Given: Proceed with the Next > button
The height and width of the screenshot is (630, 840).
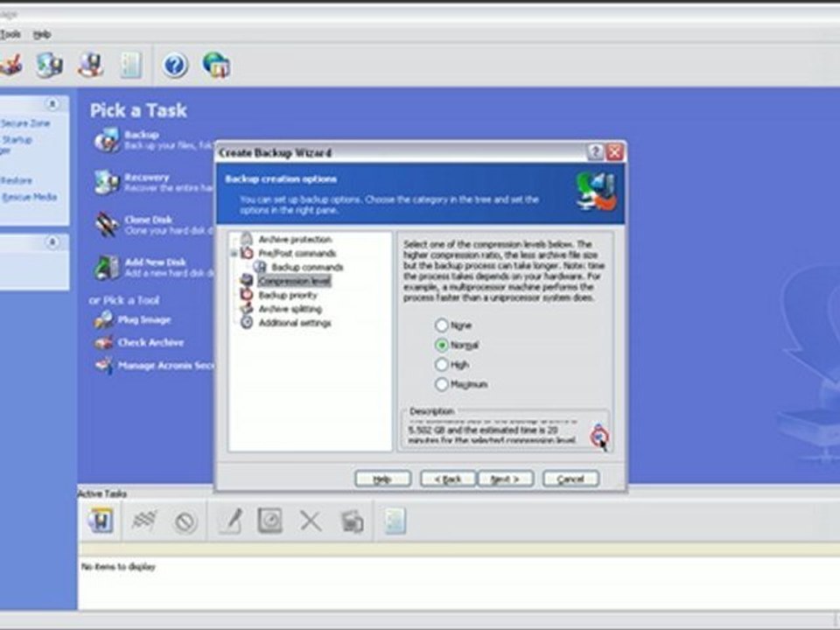Looking at the screenshot, I should (x=505, y=479).
